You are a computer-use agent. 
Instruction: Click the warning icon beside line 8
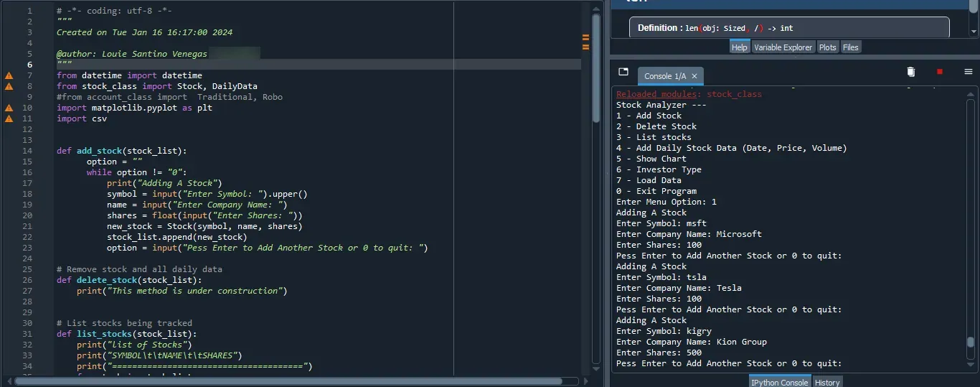(x=9, y=86)
